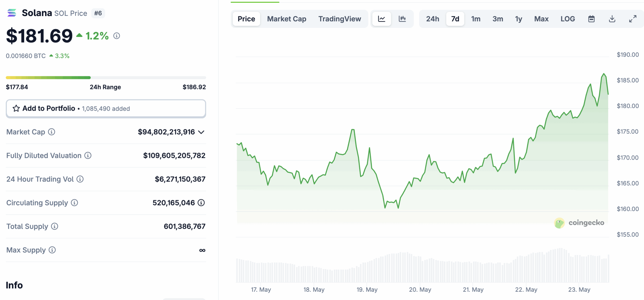This screenshot has width=644, height=300.
Task: Show Total Supply info icon
Action: pyautogui.click(x=55, y=226)
